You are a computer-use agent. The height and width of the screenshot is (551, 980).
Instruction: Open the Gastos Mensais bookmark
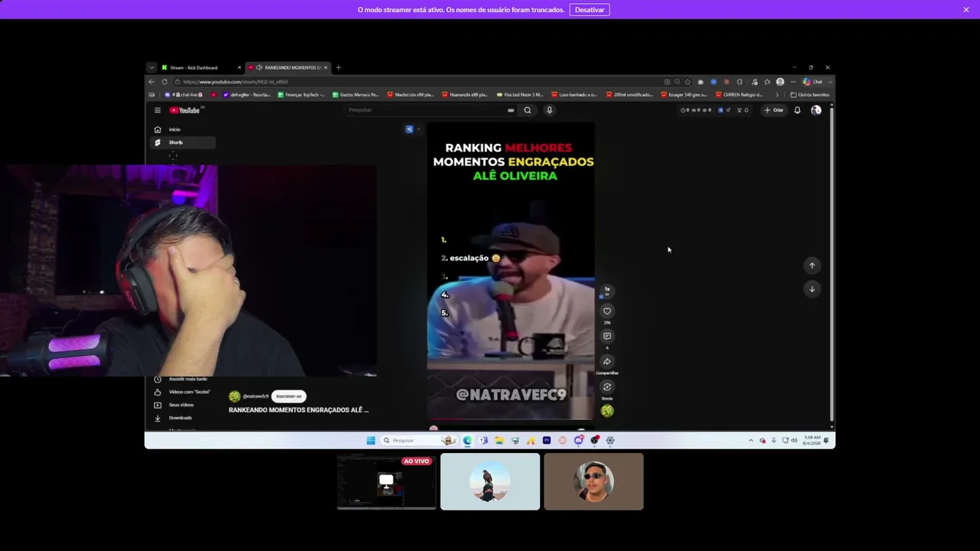(355, 95)
